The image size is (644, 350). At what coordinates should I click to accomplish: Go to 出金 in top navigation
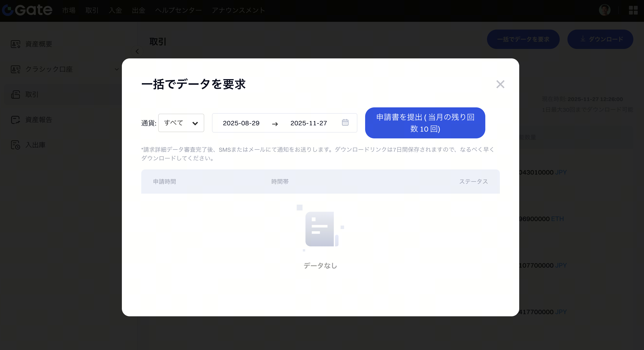139,10
